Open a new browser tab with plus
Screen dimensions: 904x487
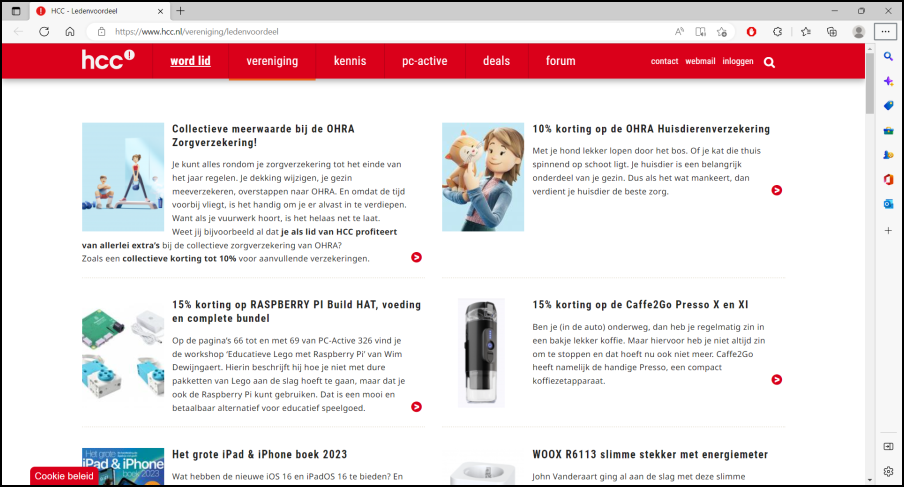(180, 11)
